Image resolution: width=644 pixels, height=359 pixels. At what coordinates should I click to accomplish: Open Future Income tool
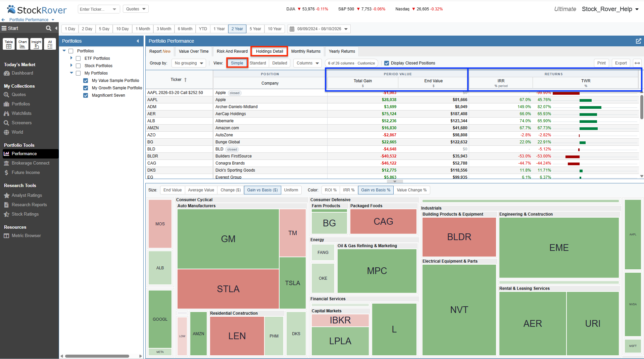pyautogui.click(x=26, y=173)
